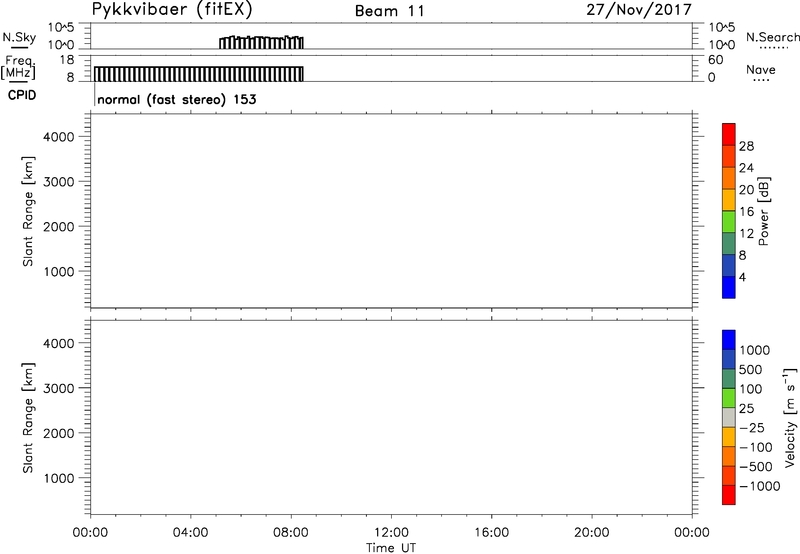
Task: Click the Time UT axis title
Action: tap(391, 548)
